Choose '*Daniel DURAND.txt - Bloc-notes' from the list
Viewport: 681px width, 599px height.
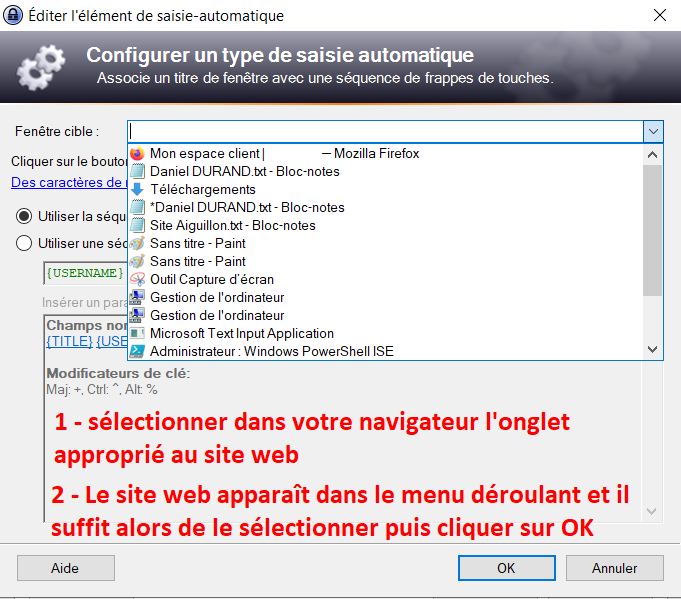tap(246, 208)
